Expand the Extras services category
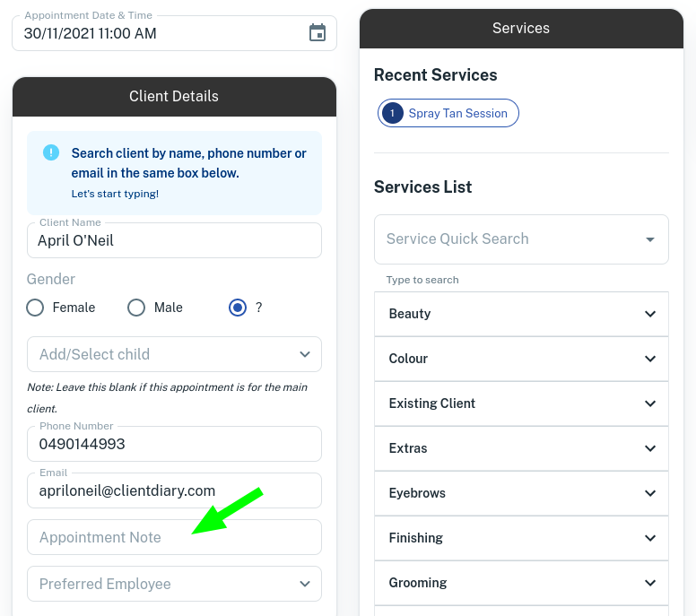This screenshot has height=616, width=696. (520, 448)
